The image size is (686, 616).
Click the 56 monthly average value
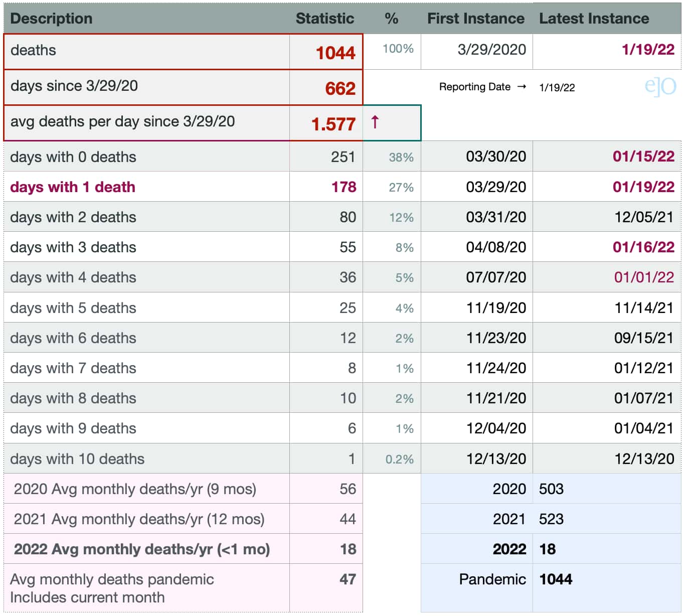348,489
